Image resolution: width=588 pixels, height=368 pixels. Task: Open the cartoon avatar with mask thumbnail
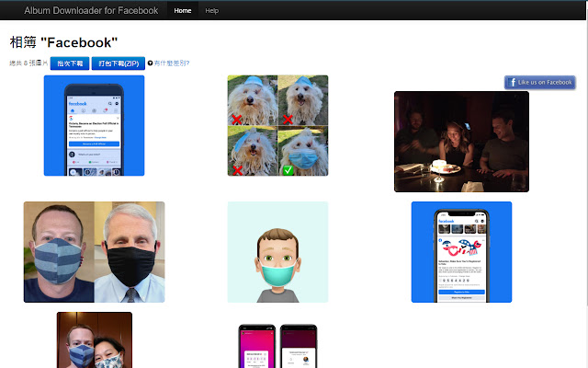click(x=277, y=252)
